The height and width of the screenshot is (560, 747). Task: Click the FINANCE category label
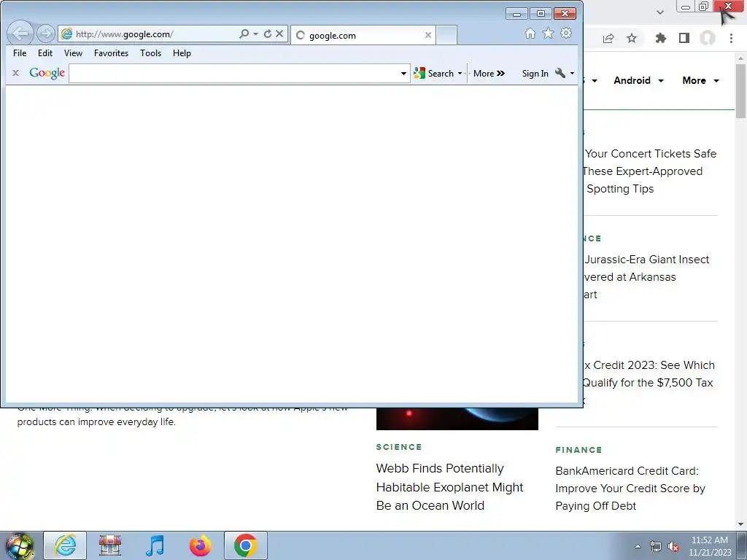coord(578,450)
